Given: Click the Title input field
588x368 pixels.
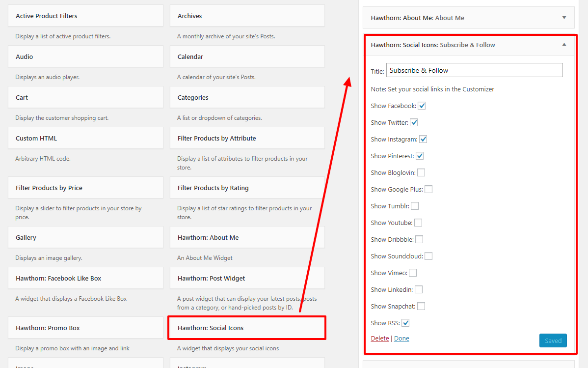Looking at the screenshot, I should pos(474,70).
